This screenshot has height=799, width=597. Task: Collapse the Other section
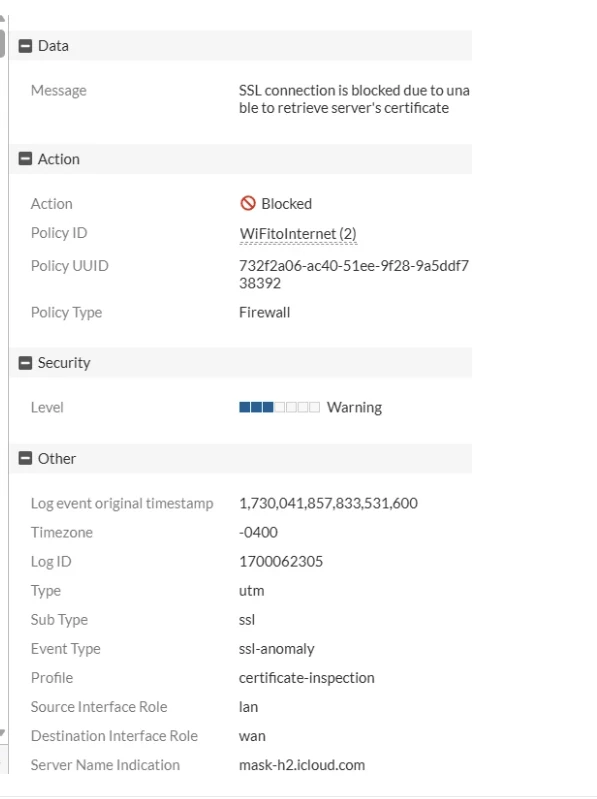click(25, 459)
